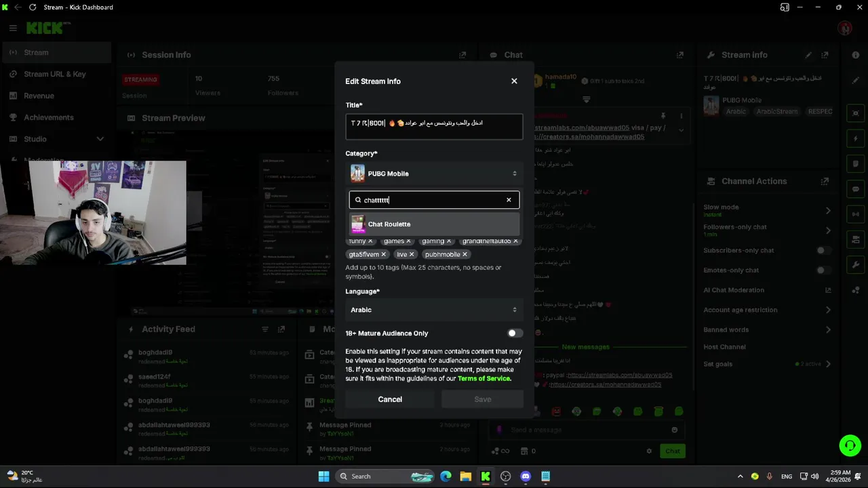Viewport: 868px width, 488px height.
Task: Open the hamburger navigation menu
Action: pos(13,28)
